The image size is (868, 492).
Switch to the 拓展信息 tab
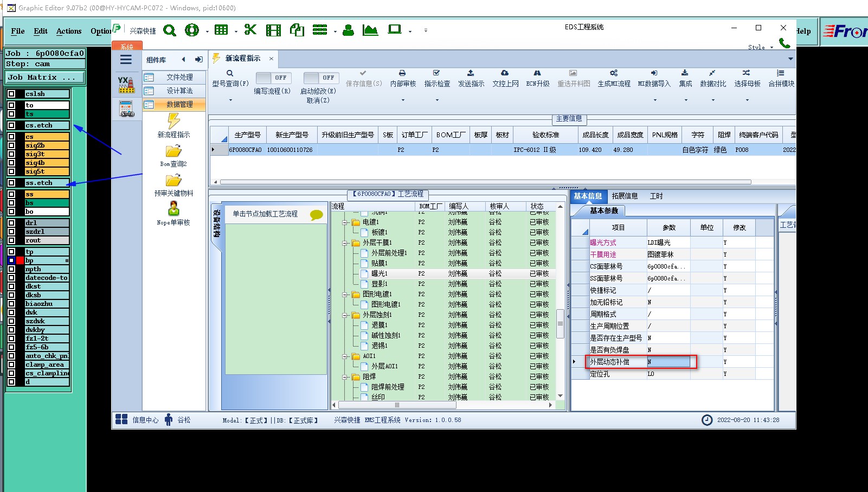[x=625, y=196]
